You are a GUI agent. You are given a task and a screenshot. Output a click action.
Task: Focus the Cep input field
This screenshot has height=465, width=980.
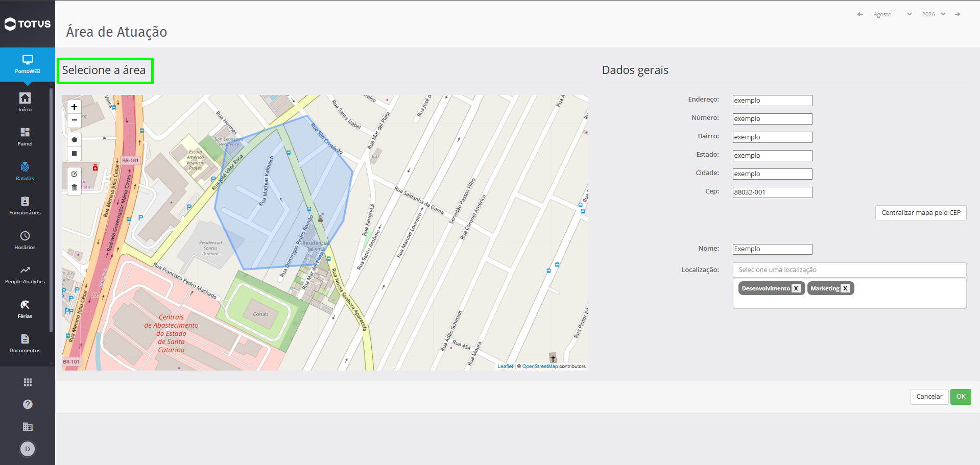click(x=772, y=192)
